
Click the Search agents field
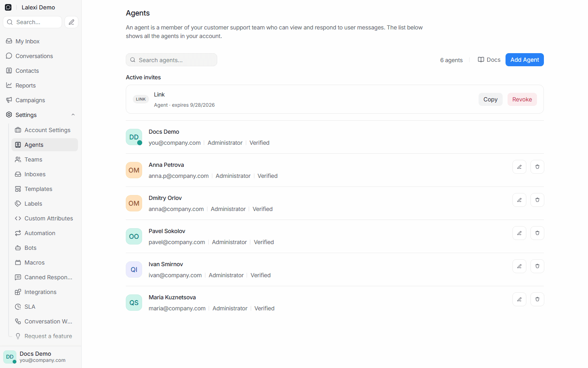pyautogui.click(x=171, y=60)
